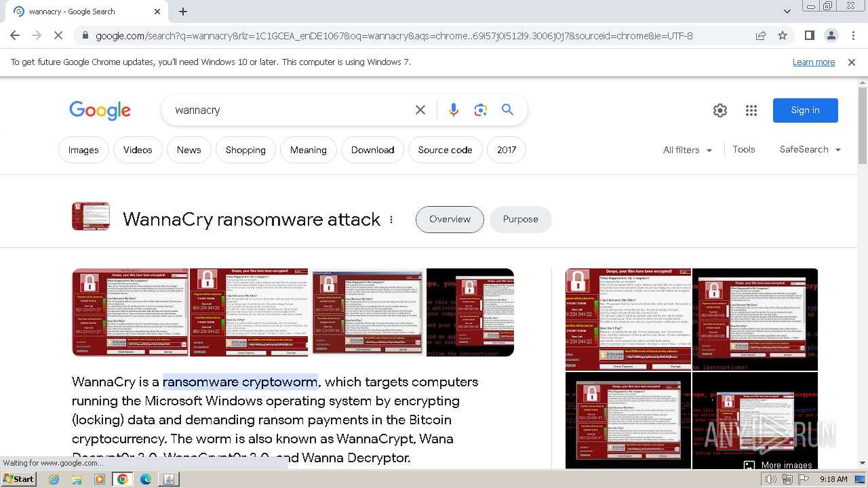This screenshot has width=868, height=488.
Task: Open bottom-left image in right panel grid
Action: click(628, 420)
